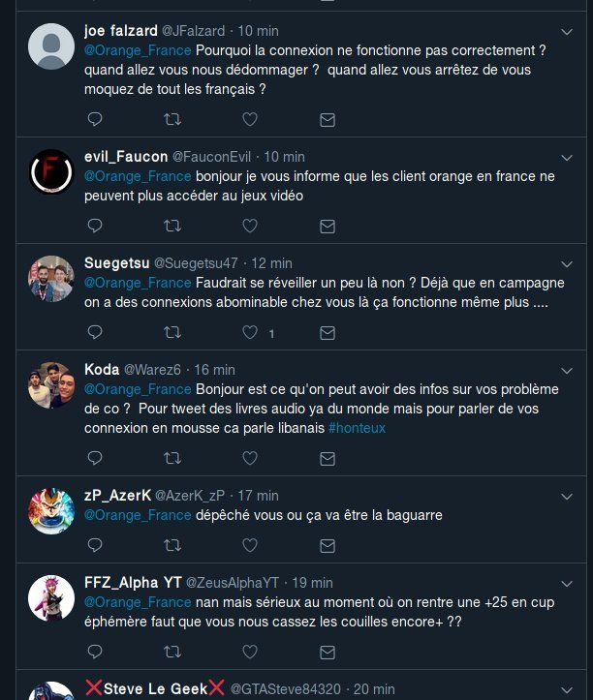Screen dimensions: 593x700
Task: Like Suegetsu's tweet with 1 like
Action: 250,332
